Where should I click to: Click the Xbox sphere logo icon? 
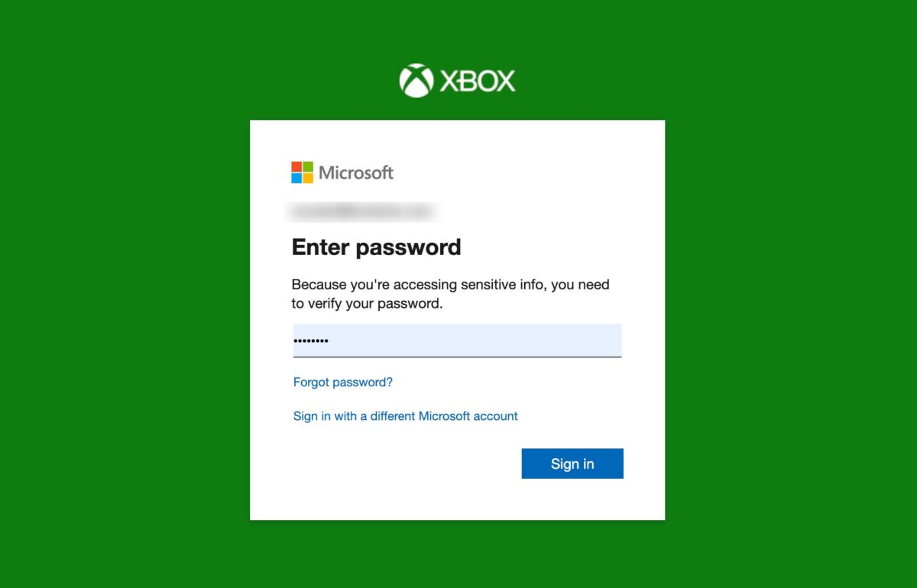pyautogui.click(x=416, y=80)
